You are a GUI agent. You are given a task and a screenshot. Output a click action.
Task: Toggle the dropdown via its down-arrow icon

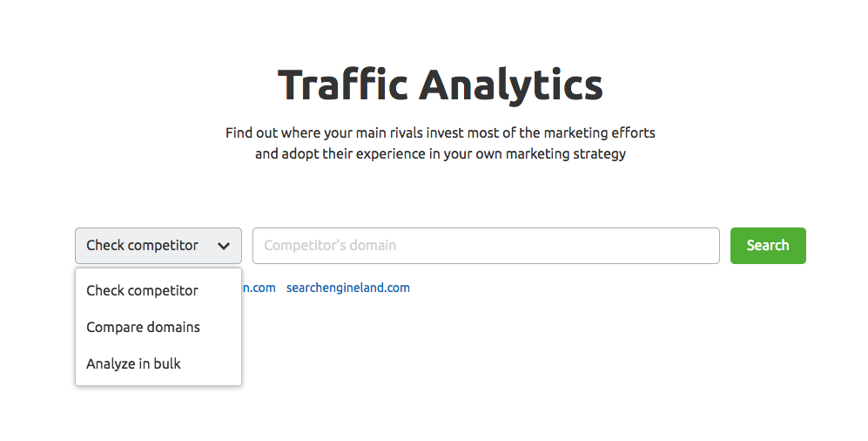pyautogui.click(x=224, y=246)
